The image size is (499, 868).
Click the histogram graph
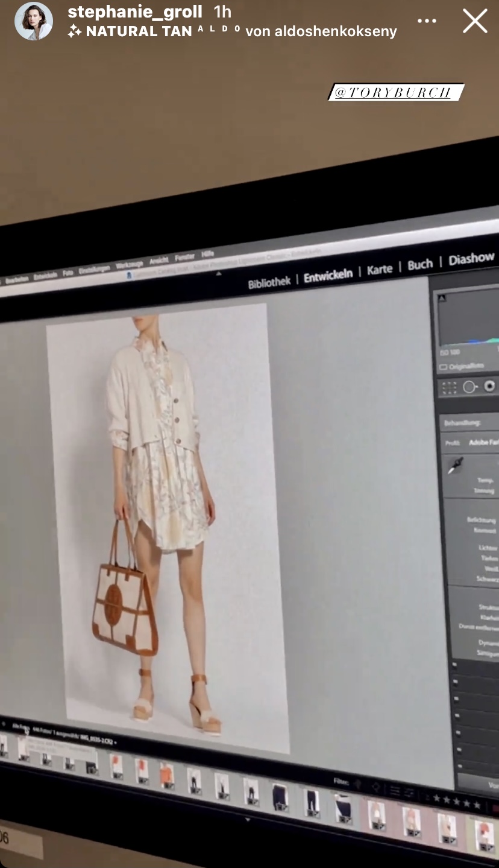pyautogui.click(x=468, y=318)
